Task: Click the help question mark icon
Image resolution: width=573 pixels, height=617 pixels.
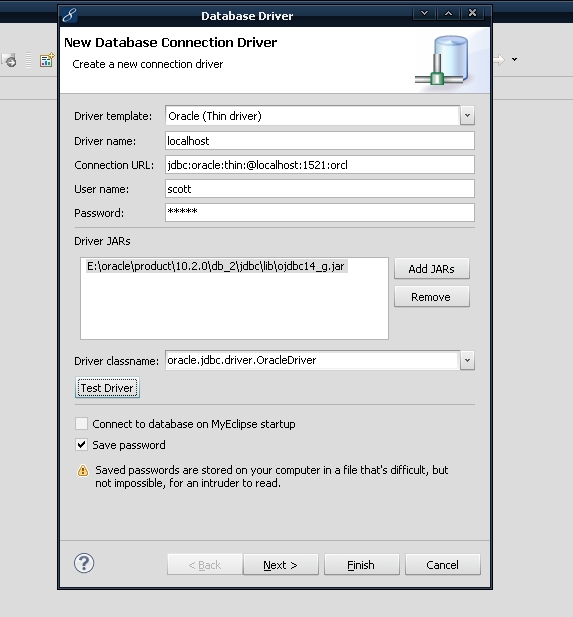Action: (x=84, y=563)
